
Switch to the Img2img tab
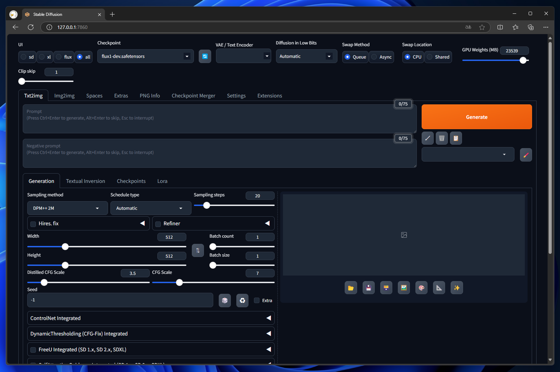[x=64, y=96]
